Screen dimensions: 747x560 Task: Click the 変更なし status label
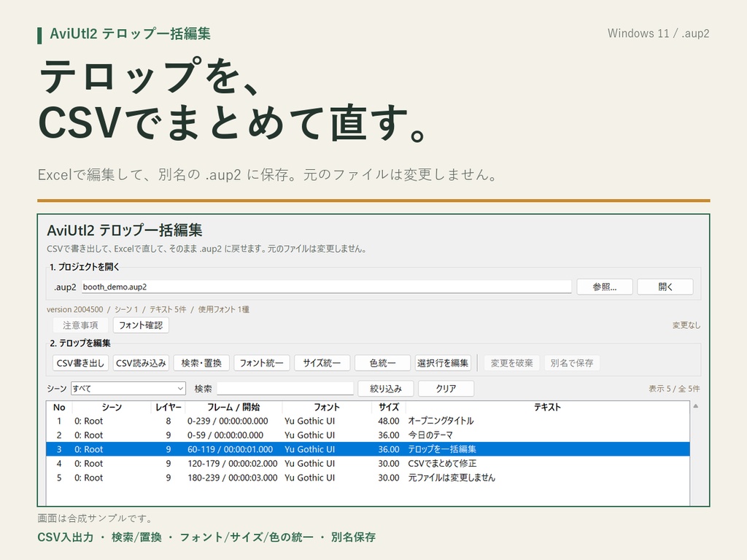click(x=686, y=325)
